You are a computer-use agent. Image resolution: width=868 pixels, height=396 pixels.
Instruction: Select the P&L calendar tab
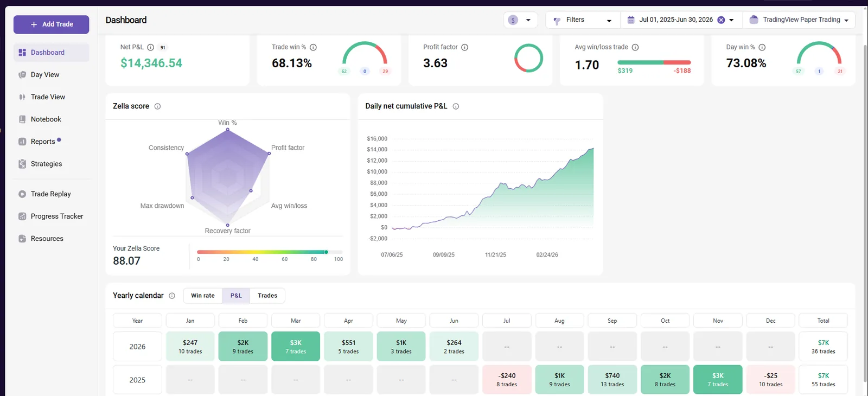point(236,296)
